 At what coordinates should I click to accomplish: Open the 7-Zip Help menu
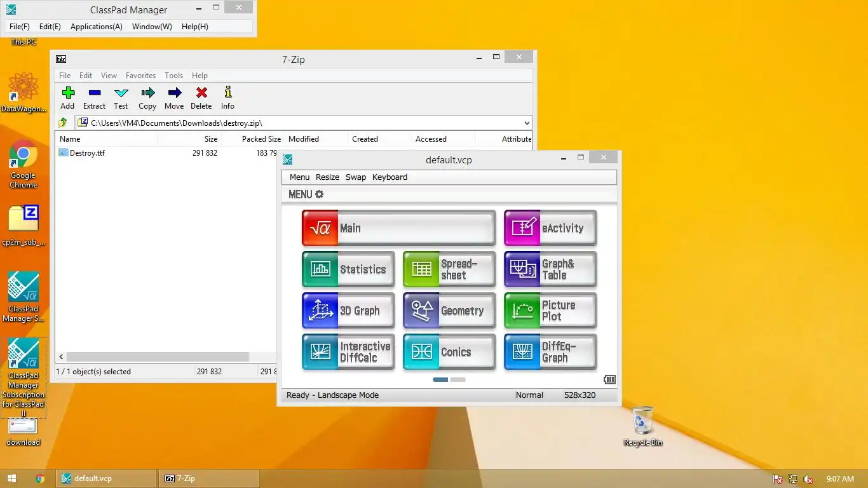click(x=200, y=75)
